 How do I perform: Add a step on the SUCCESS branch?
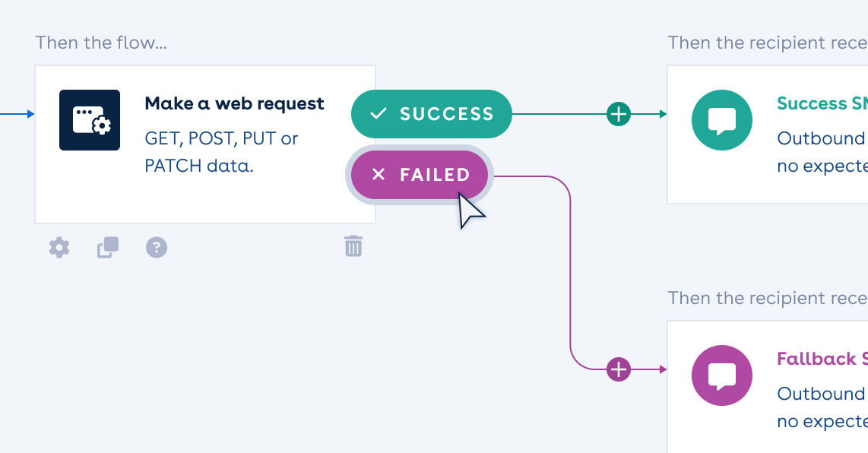[x=618, y=113]
